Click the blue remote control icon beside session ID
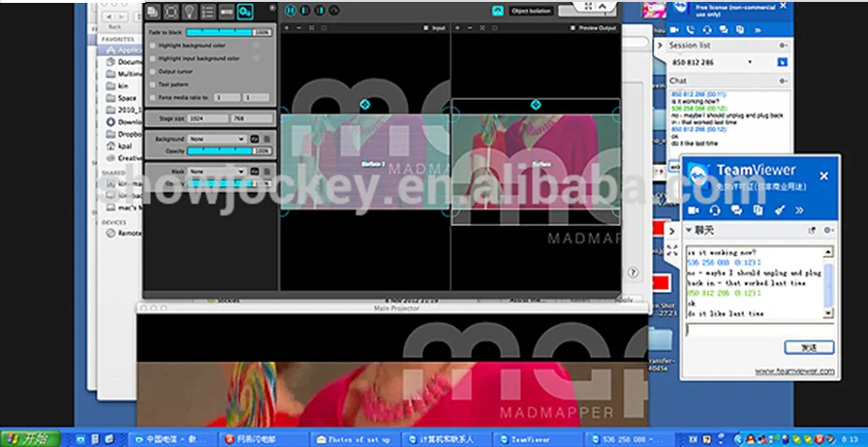Screen dimensions: 868x447 [x=781, y=62]
